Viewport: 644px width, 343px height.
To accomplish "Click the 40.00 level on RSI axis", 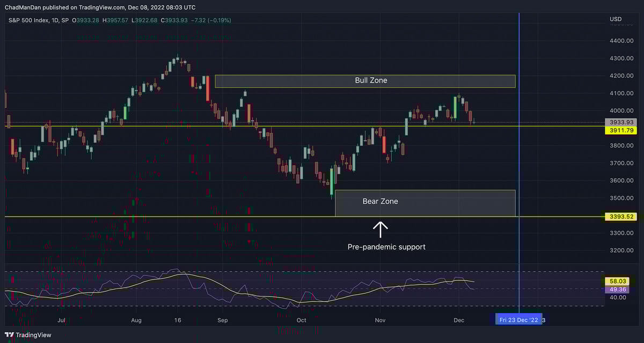I will [x=617, y=297].
